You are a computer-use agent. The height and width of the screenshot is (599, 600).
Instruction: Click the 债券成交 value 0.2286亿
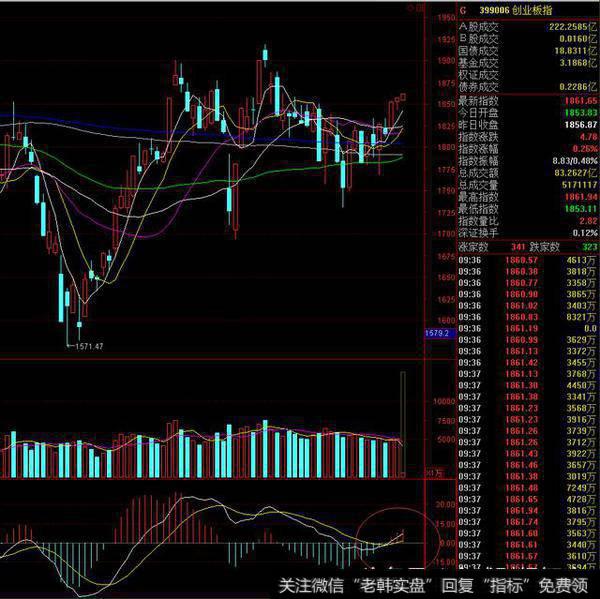pos(578,87)
